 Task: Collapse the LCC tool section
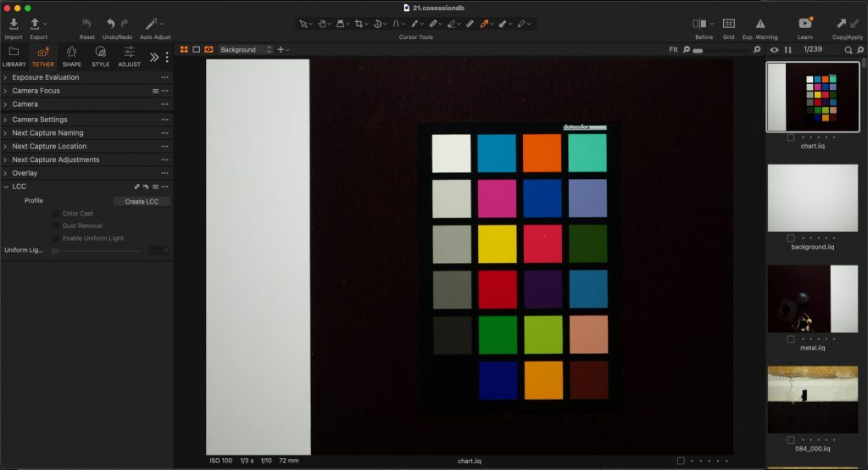point(6,187)
